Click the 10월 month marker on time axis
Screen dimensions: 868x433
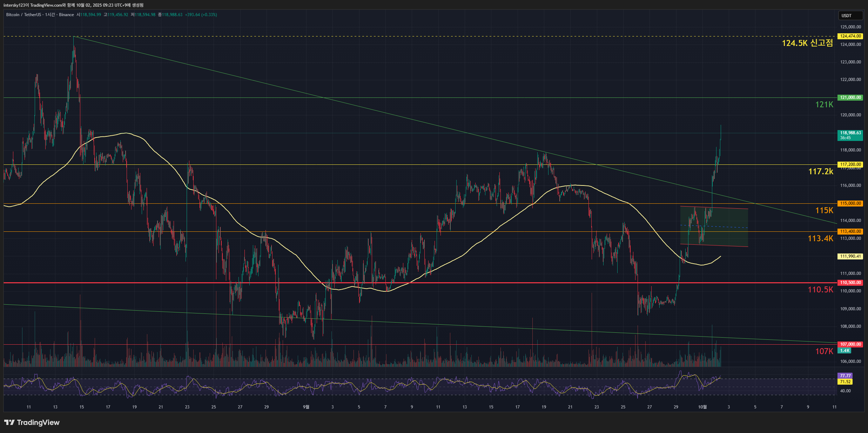(702, 407)
